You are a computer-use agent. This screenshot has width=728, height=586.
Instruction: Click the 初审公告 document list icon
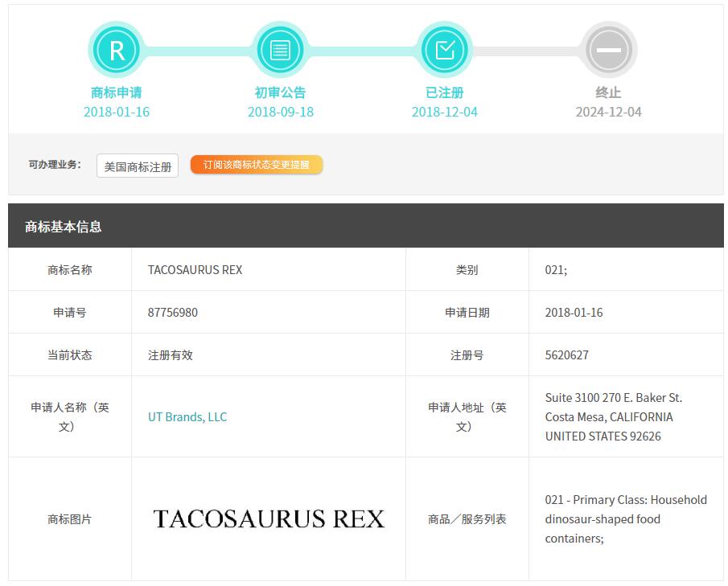[280, 51]
